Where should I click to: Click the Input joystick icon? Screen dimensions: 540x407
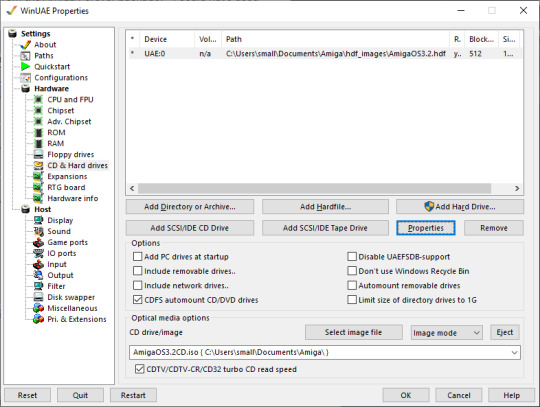click(38, 264)
